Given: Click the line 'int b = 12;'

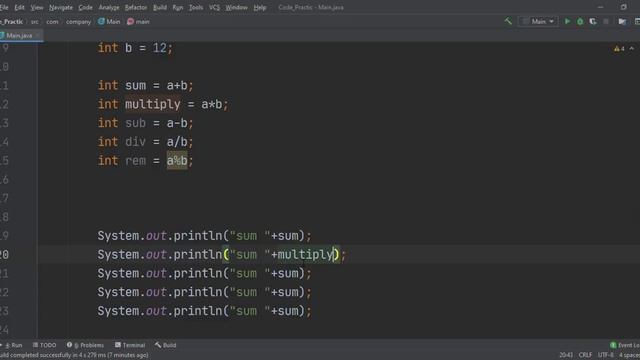Looking at the screenshot, I should 135,48.
